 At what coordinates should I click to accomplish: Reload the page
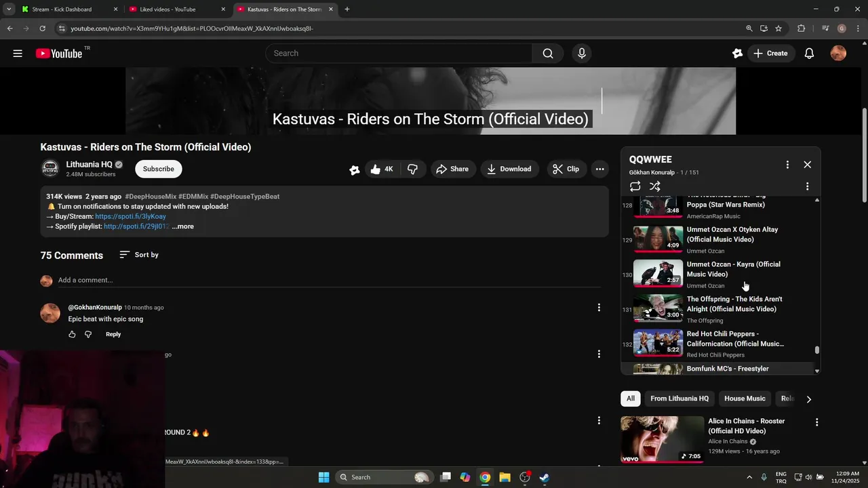pos(42,28)
